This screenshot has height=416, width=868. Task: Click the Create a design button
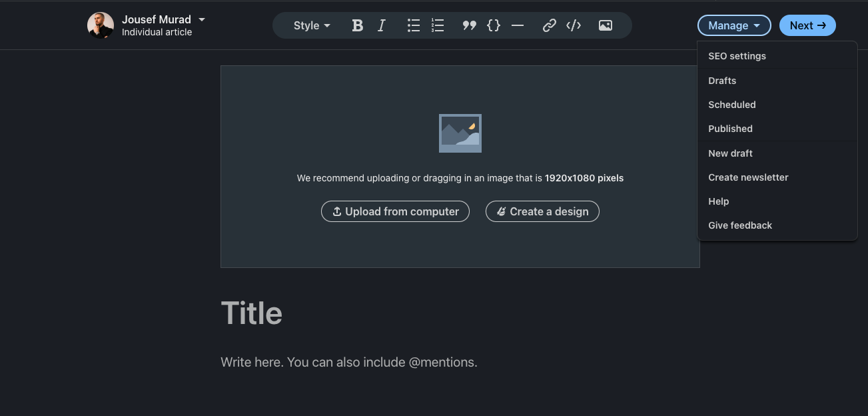pyautogui.click(x=542, y=211)
